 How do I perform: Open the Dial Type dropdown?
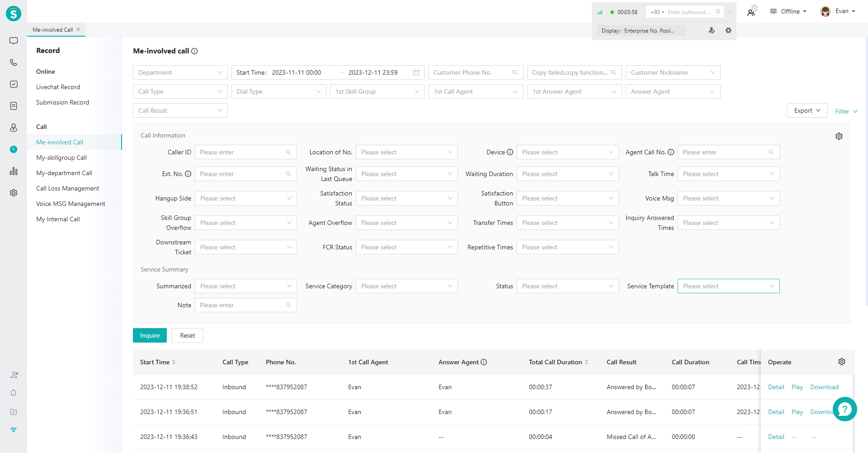click(279, 91)
